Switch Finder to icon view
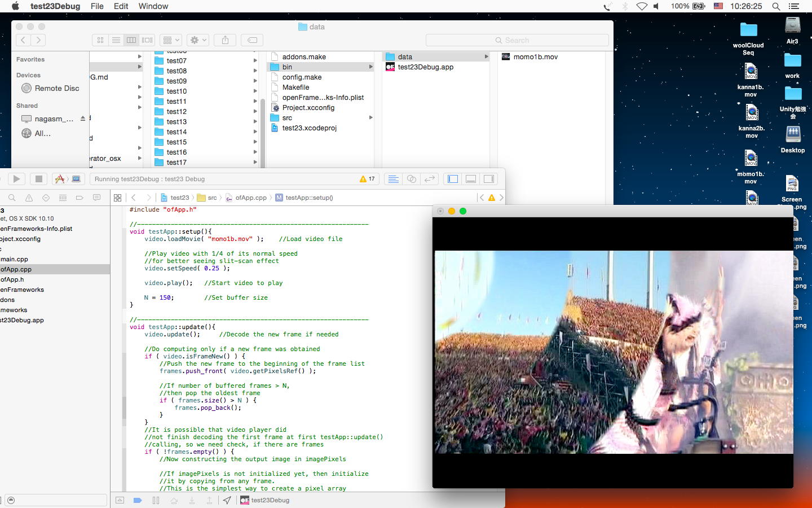812x508 pixels. [x=100, y=40]
